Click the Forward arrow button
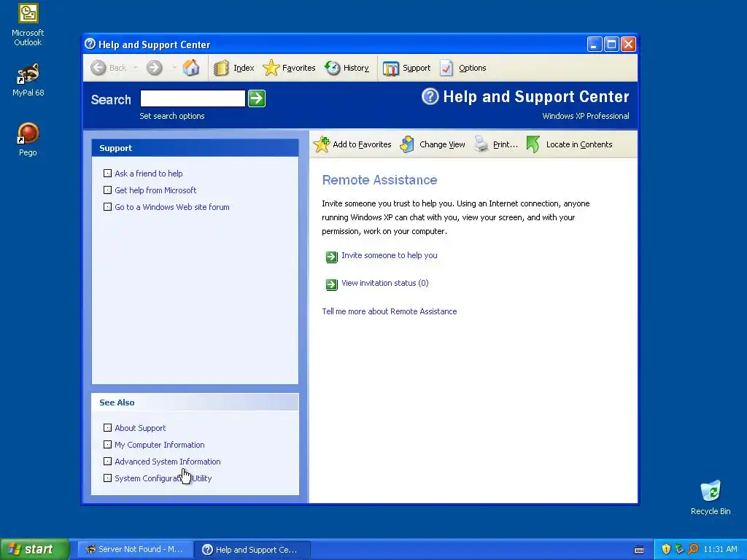 [155, 68]
